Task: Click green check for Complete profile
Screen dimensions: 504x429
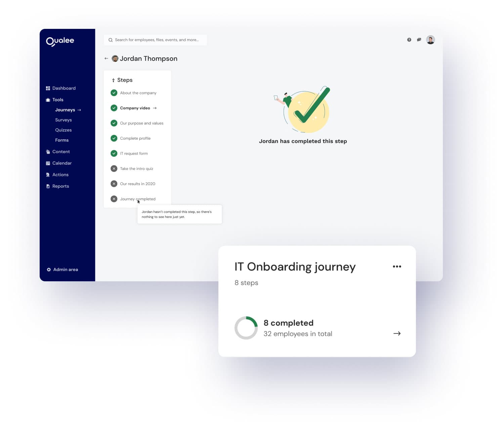Action: (114, 138)
